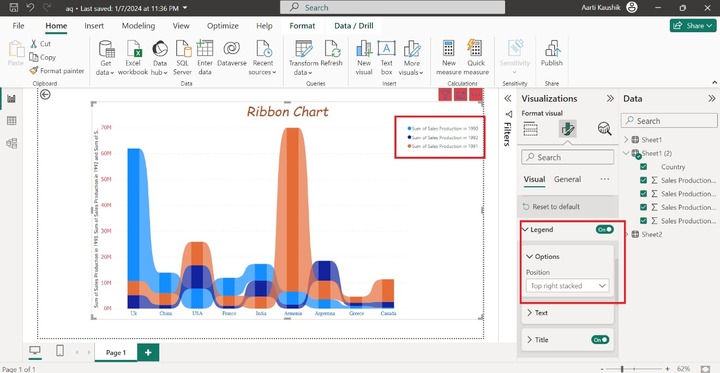
Task: Select the General format tab
Action: coord(567,180)
